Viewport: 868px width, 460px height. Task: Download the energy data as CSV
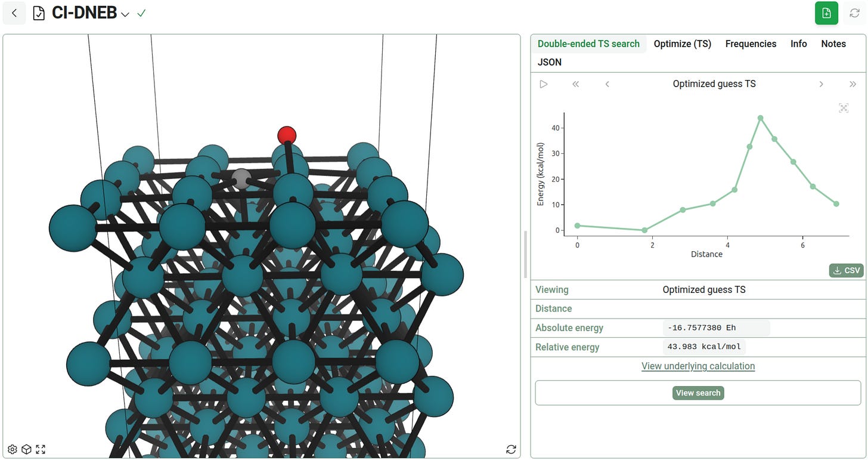tap(846, 270)
